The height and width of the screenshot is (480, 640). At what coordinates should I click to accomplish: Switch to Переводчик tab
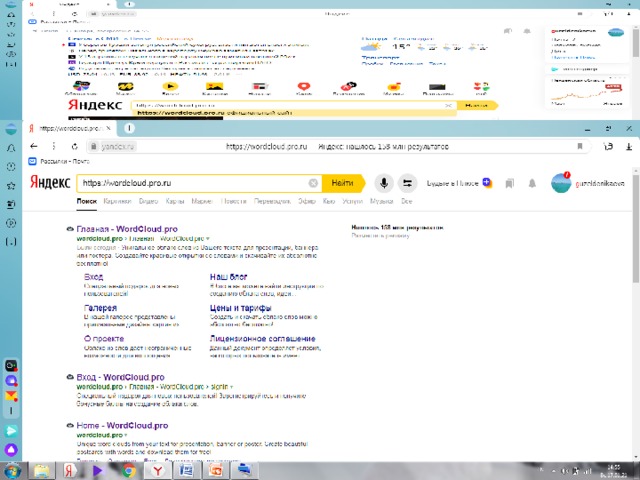272,201
